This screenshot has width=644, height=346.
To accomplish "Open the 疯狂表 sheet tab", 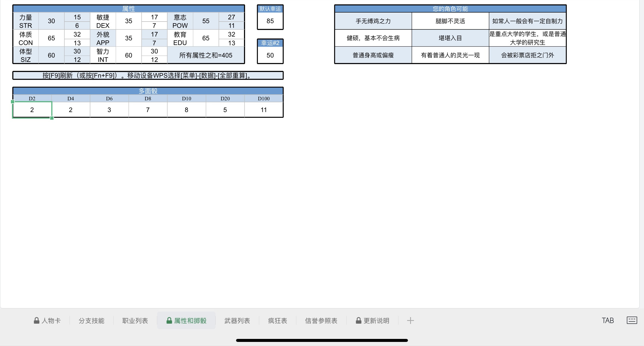I will [277, 321].
